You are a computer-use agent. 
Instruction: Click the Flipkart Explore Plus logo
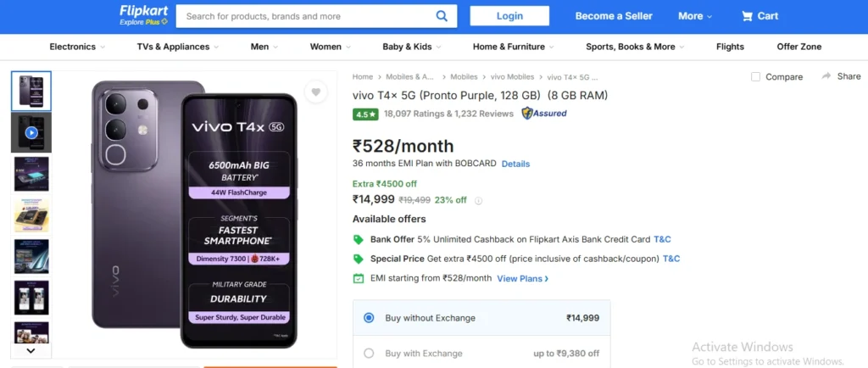(143, 14)
